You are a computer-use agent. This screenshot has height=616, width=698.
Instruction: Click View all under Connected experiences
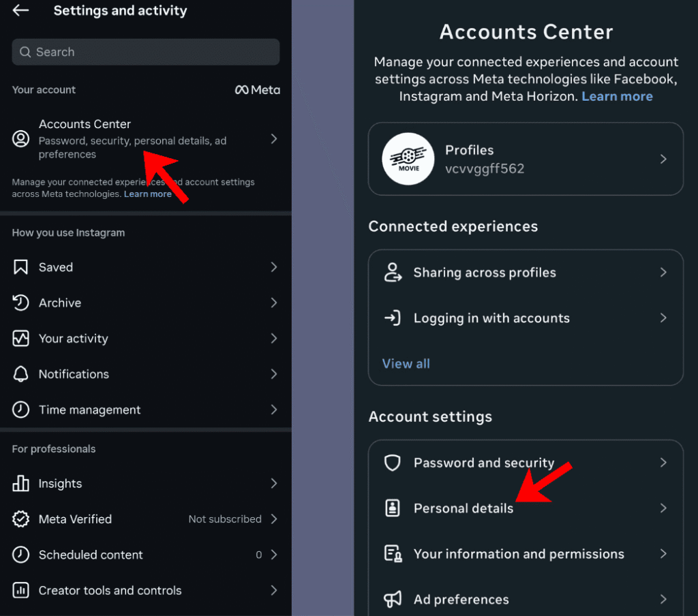(x=406, y=364)
